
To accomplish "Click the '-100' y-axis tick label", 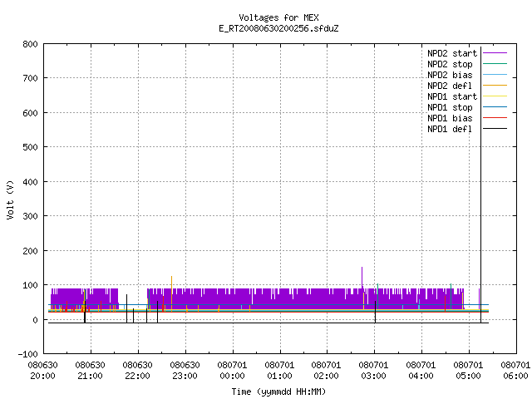I will 27,354.
